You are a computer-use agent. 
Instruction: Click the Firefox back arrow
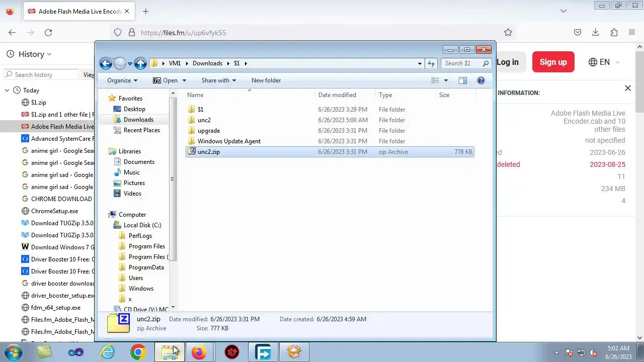[12, 33]
